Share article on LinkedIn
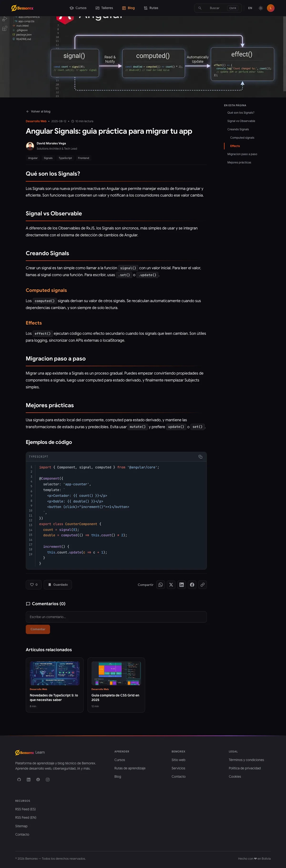286x868 pixels. [x=182, y=585]
